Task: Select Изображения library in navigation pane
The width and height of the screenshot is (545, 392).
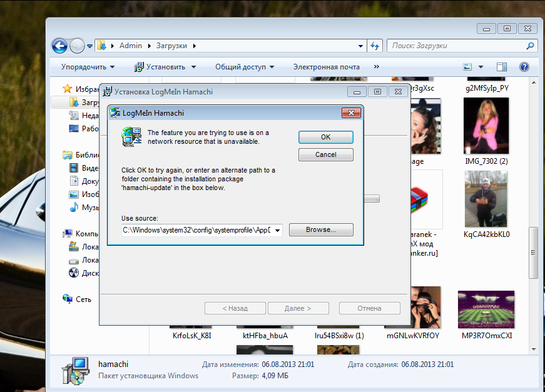Action: (85, 194)
